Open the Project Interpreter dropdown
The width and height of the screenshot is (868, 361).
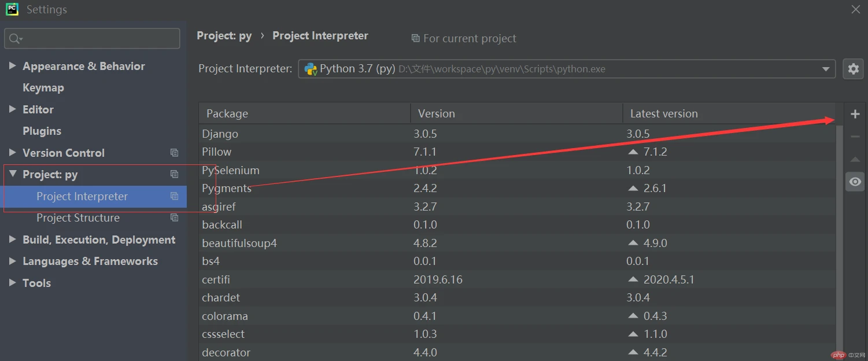click(x=825, y=69)
